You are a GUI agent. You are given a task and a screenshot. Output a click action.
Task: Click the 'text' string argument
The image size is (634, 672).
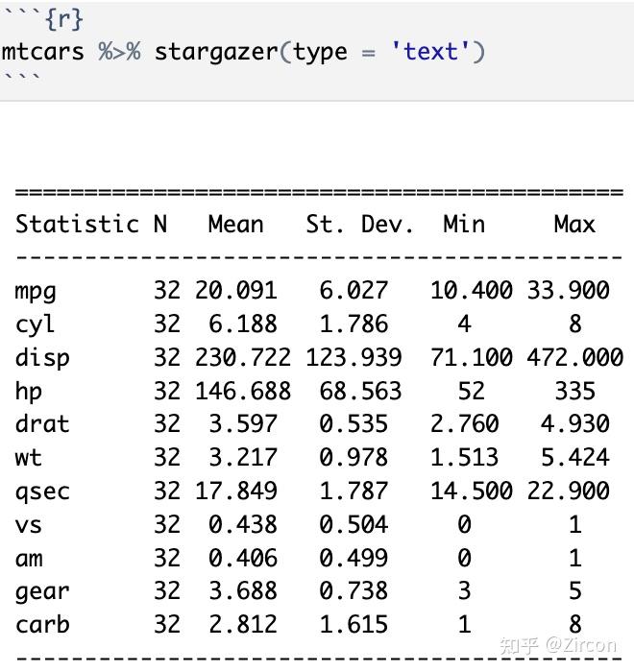click(430, 51)
